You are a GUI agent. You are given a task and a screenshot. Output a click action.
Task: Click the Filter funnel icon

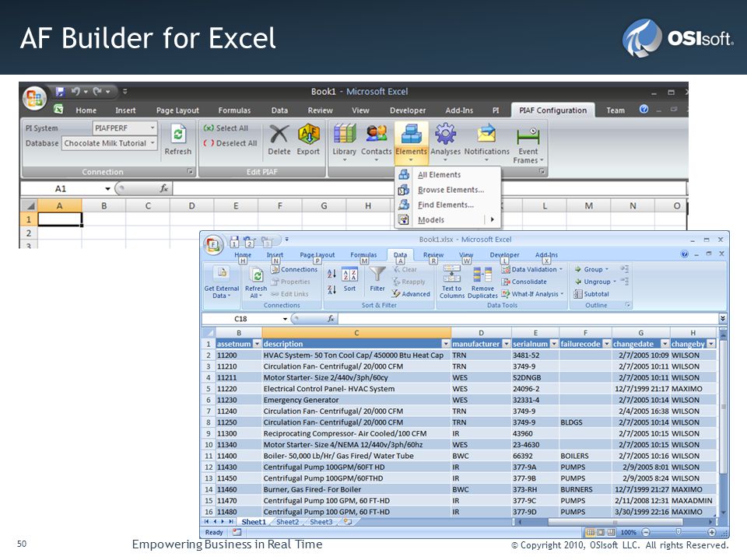(377, 274)
